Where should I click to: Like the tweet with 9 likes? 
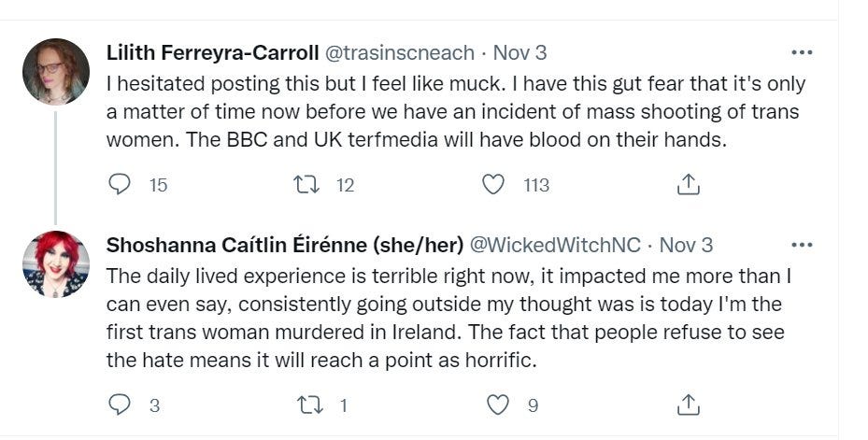[500, 405]
